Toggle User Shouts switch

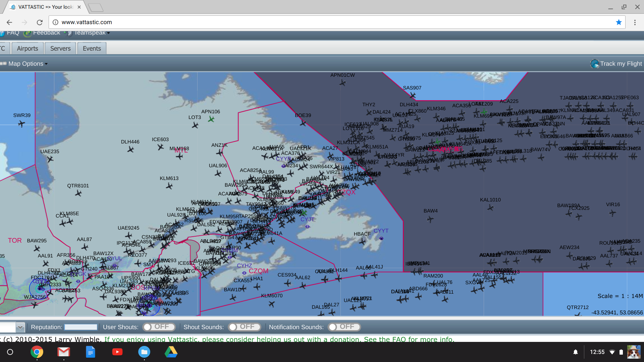click(159, 327)
